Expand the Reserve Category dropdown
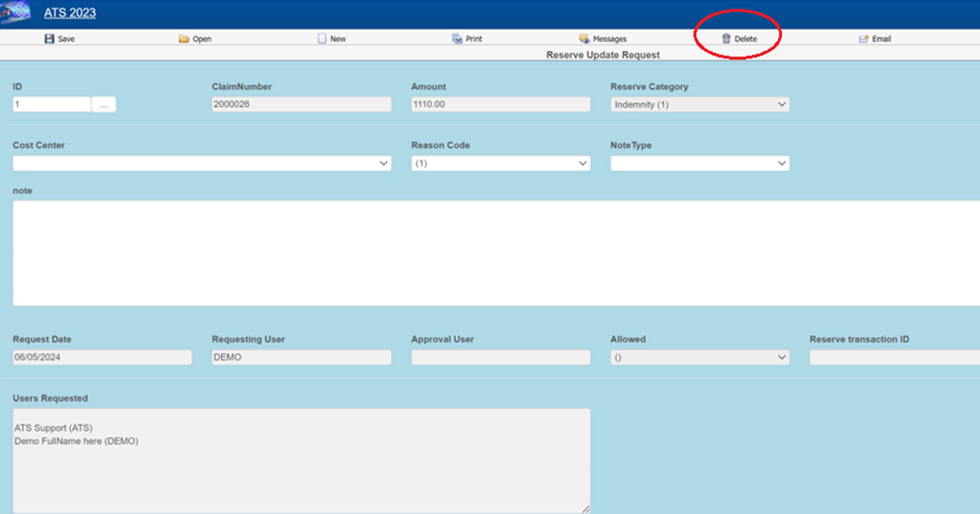The height and width of the screenshot is (514, 980). point(700,104)
